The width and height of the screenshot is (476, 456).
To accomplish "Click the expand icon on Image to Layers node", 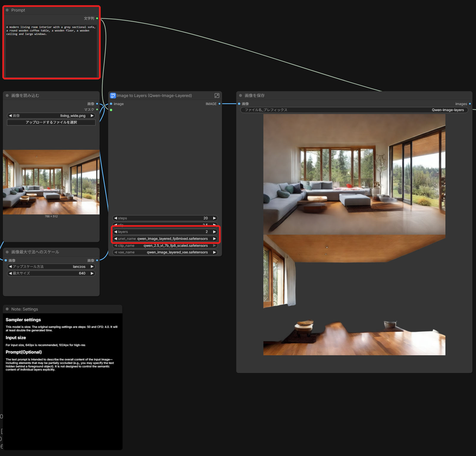I will click(217, 96).
